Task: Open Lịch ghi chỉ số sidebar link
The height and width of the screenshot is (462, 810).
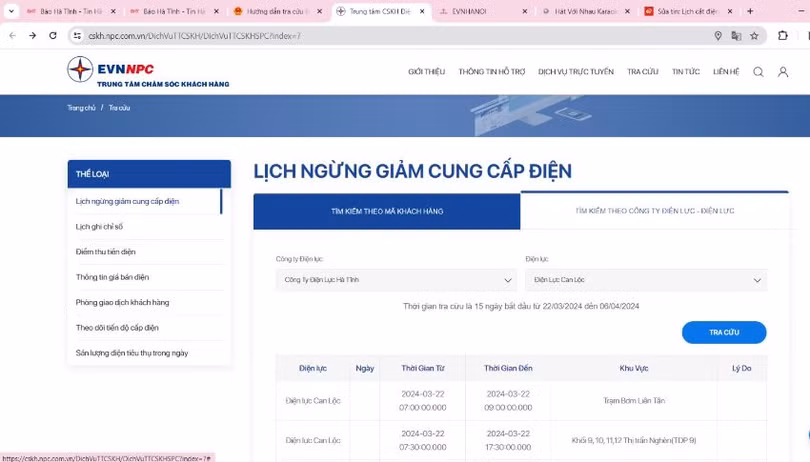Action: pyautogui.click(x=99, y=227)
